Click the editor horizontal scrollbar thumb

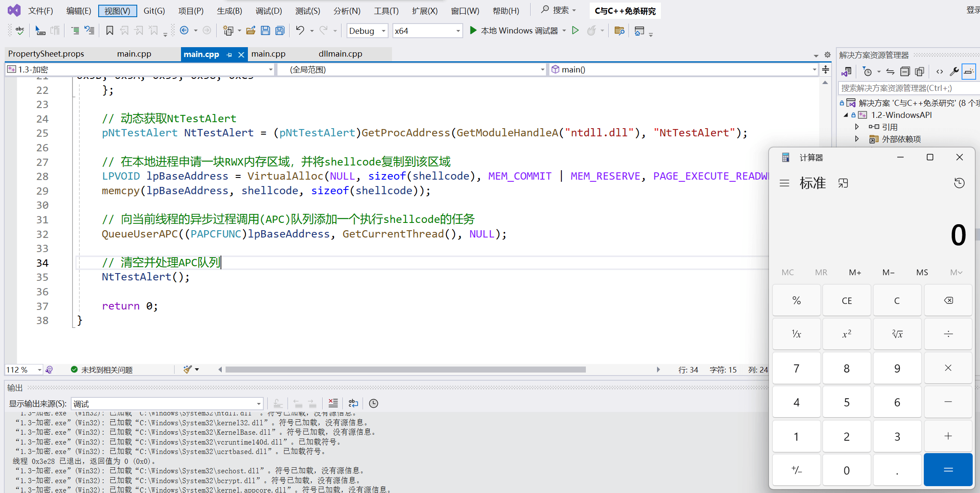click(x=405, y=370)
